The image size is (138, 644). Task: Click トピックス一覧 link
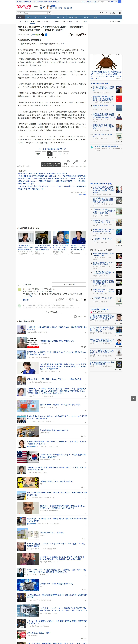(x=115, y=21)
